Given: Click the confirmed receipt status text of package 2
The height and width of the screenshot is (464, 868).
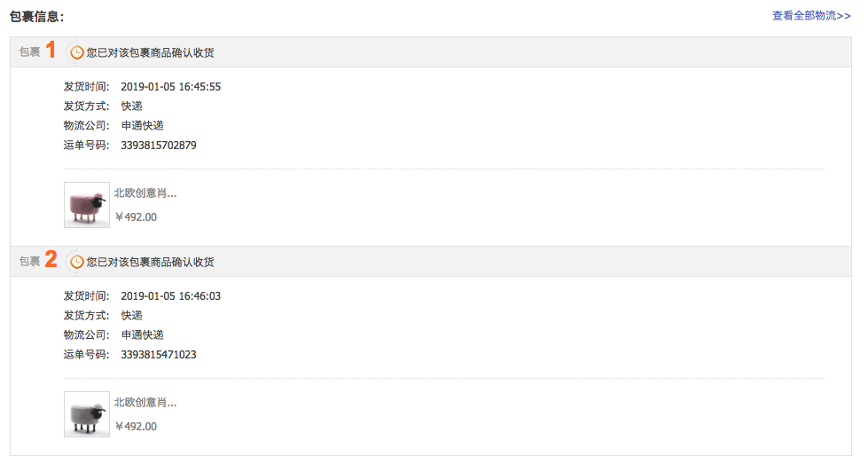Looking at the screenshot, I should coord(151,263).
